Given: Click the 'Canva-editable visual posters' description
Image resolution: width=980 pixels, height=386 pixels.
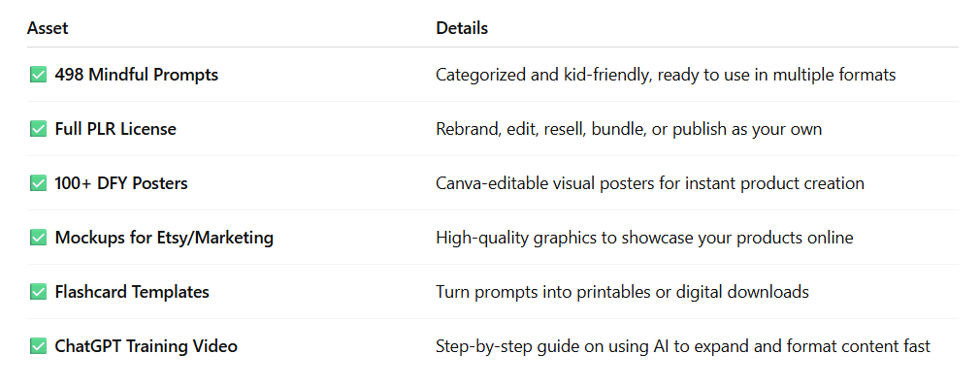Looking at the screenshot, I should 650,183.
